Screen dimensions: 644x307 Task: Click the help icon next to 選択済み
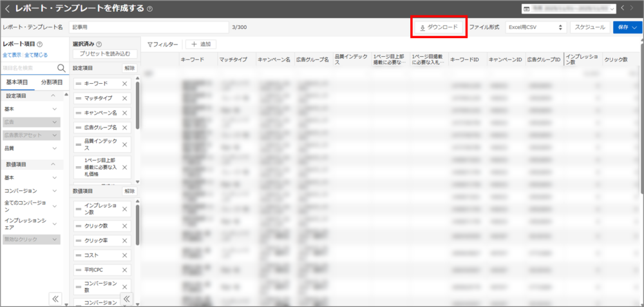coord(99,44)
